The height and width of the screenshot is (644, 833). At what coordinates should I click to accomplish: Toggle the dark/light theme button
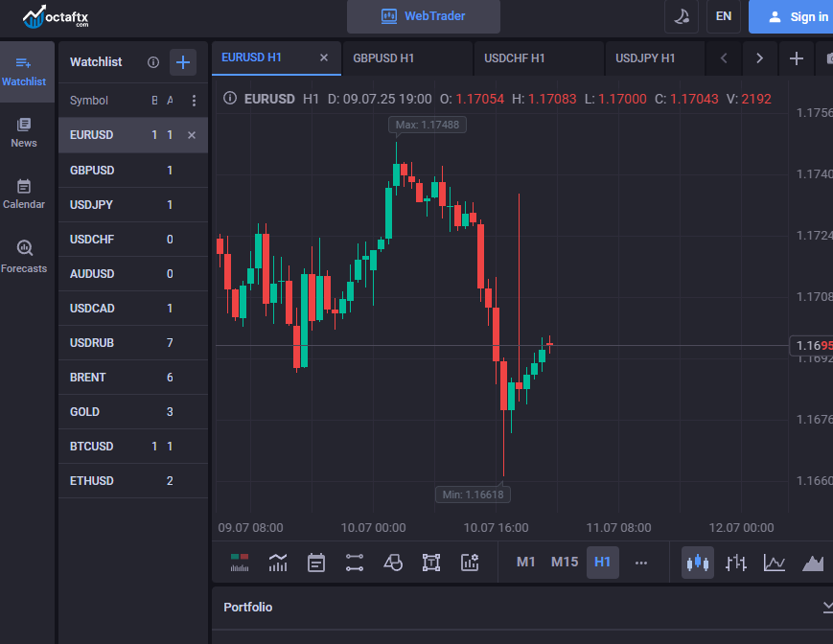coord(681,16)
